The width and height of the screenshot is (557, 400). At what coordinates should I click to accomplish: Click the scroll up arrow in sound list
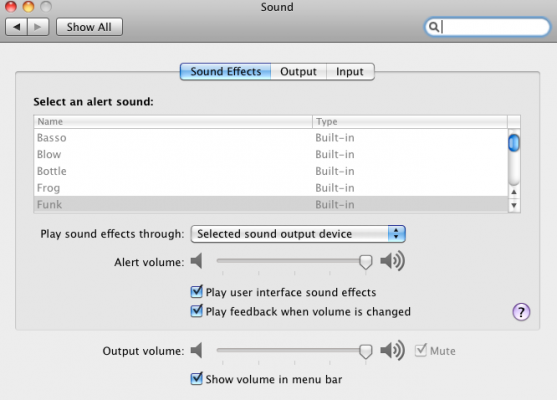(514, 192)
